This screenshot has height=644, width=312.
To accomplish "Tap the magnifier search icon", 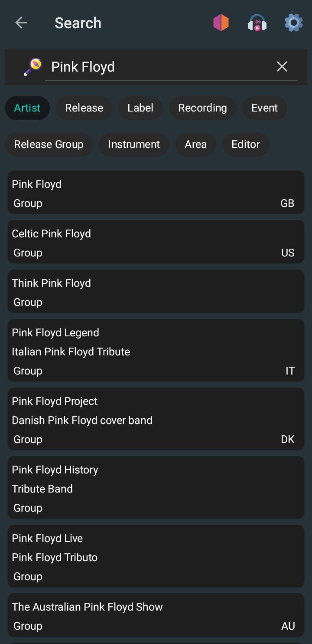I will click(33, 67).
